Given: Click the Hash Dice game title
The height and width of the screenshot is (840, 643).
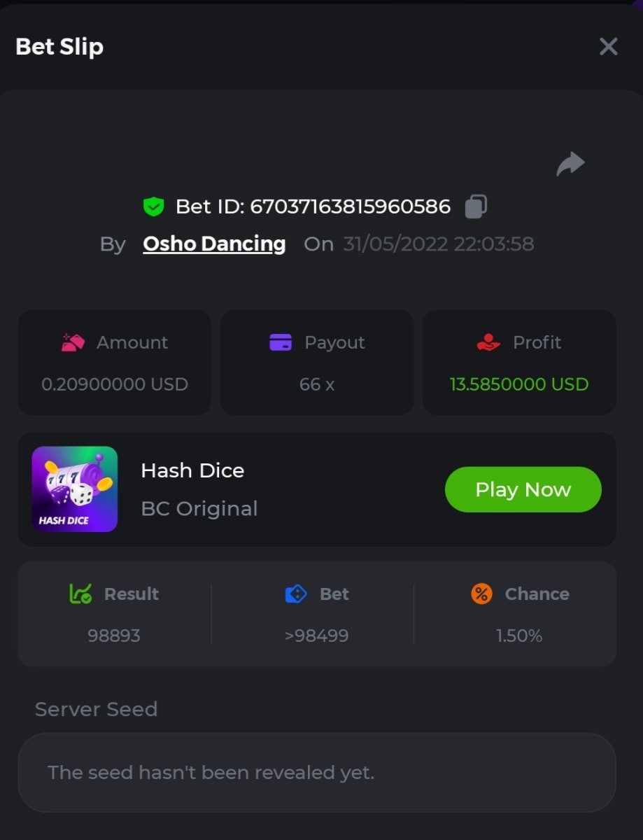Looking at the screenshot, I should click(x=192, y=470).
